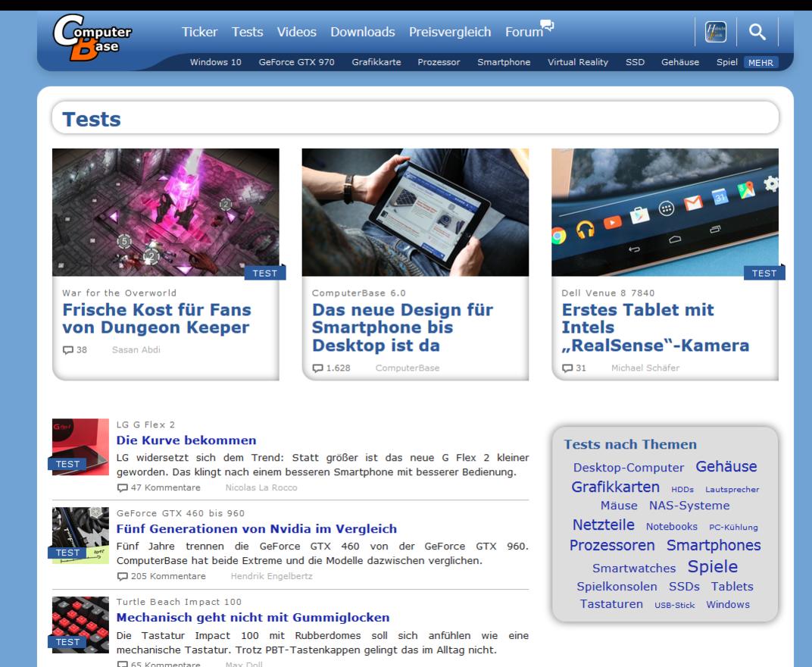Select the Notebooks tag
Screen dimensions: 812x667
[x=672, y=527]
